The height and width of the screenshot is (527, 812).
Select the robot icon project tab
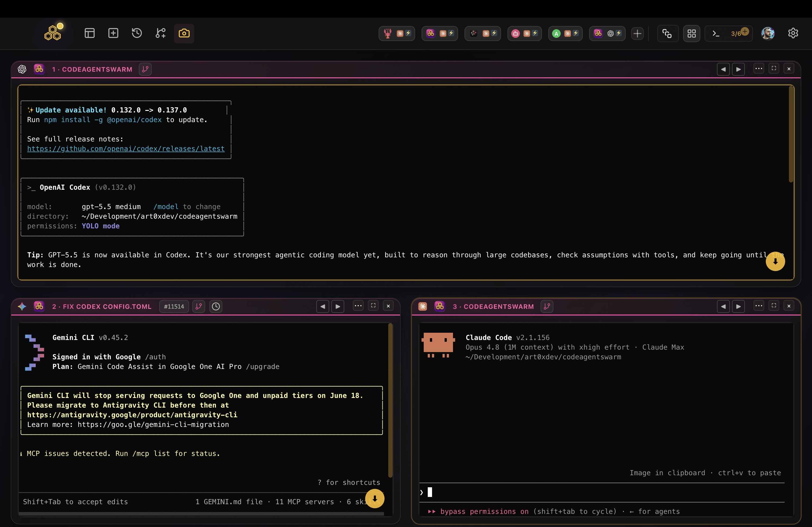point(524,33)
